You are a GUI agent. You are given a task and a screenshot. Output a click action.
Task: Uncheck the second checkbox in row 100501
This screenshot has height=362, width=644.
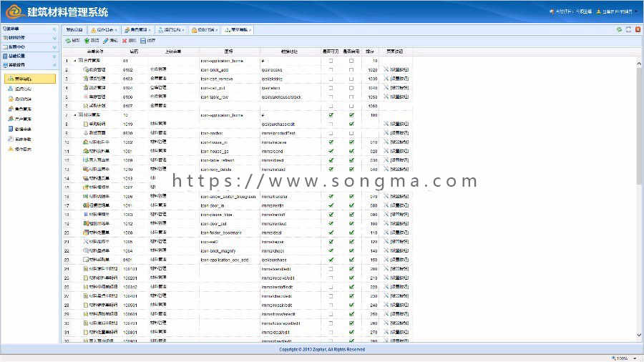(x=351, y=305)
